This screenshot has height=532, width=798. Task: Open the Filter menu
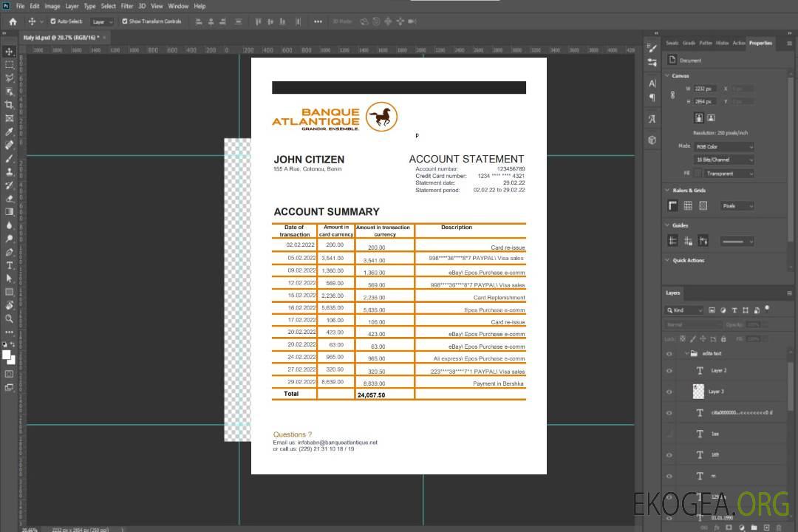(127, 6)
